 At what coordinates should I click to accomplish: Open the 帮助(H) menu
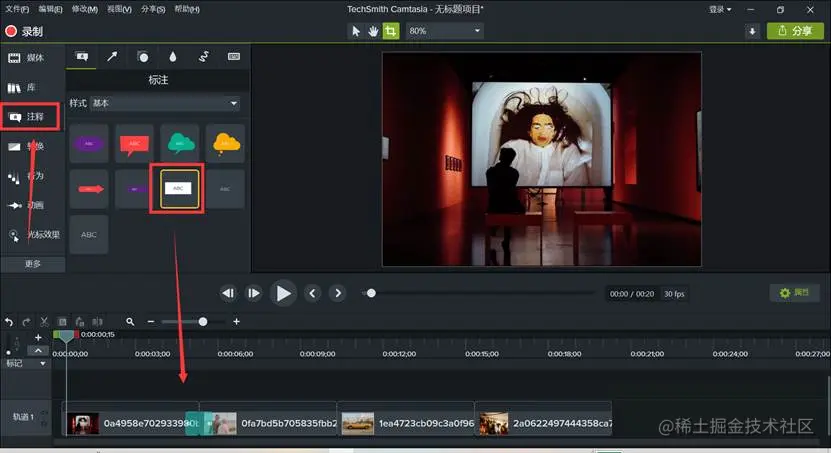pos(187,9)
